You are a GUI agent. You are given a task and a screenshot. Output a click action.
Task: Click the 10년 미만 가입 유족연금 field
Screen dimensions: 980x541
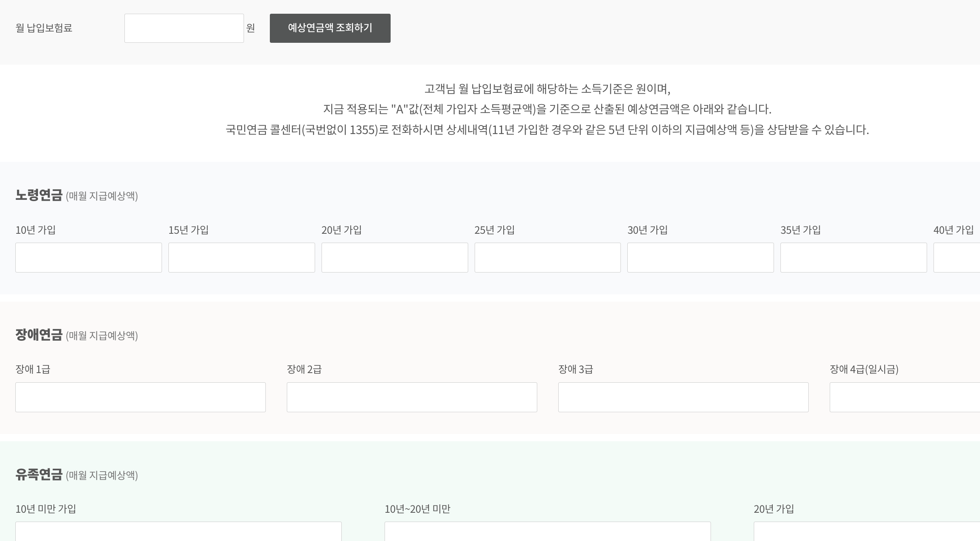click(178, 532)
